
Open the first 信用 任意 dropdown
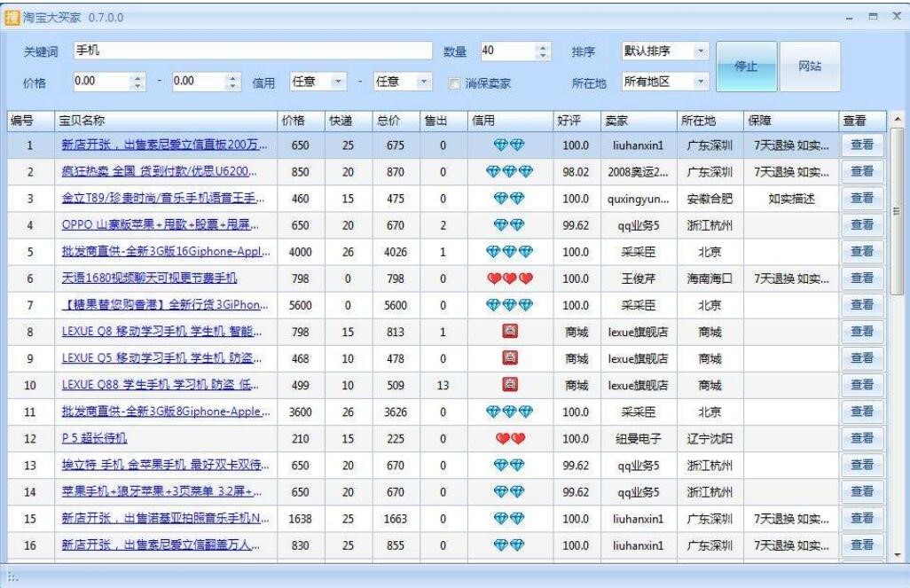coord(338,82)
